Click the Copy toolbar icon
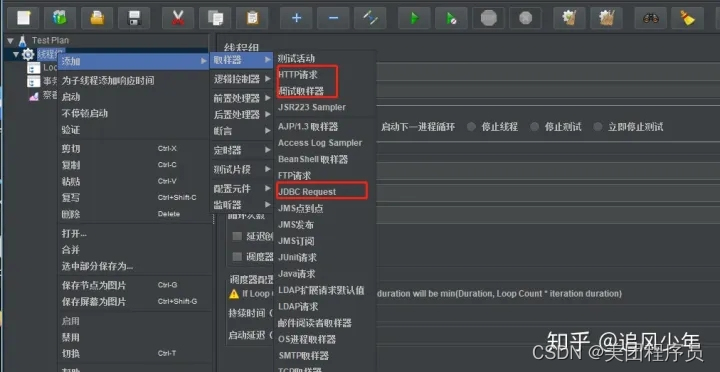Image resolution: width=720 pixels, height=372 pixels. [215, 18]
